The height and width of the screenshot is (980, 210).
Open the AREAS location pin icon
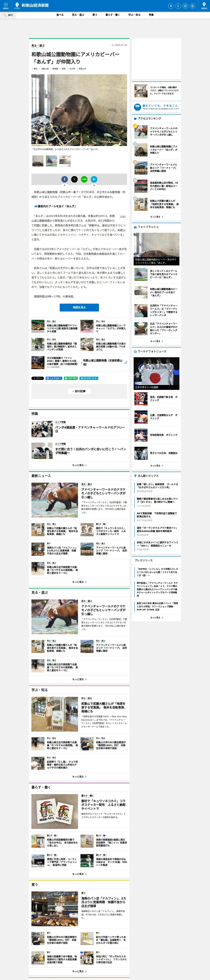204,6
